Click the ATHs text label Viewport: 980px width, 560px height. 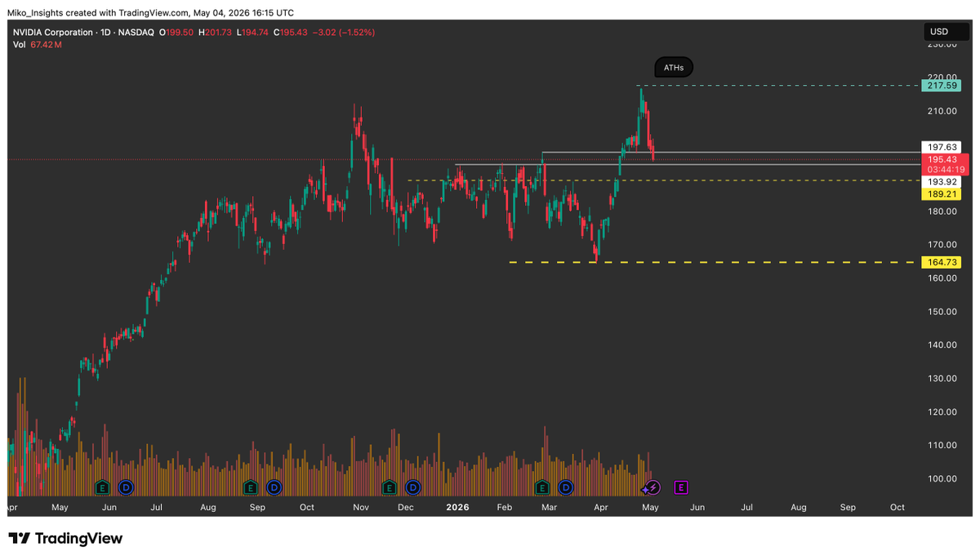tap(674, 68)
